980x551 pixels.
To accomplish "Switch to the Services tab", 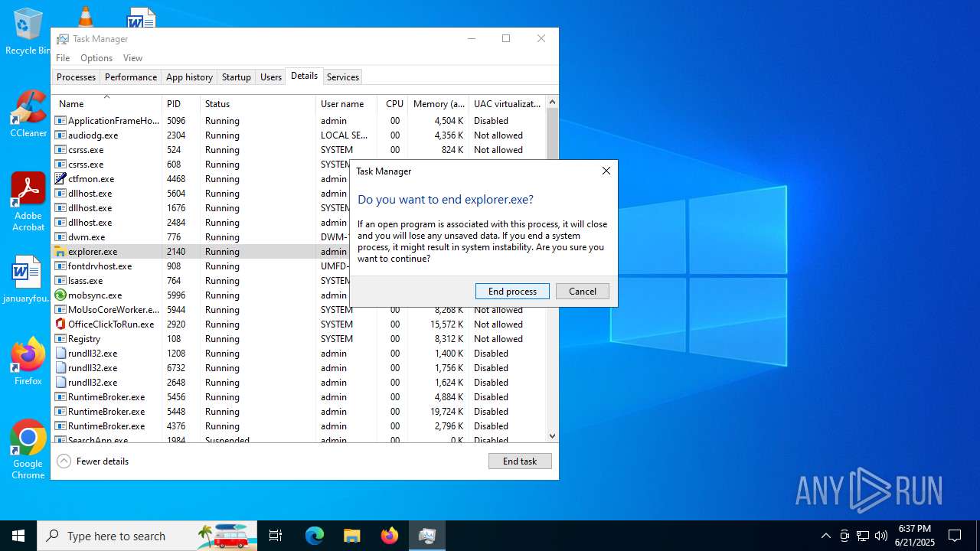I will pos(342,77).
